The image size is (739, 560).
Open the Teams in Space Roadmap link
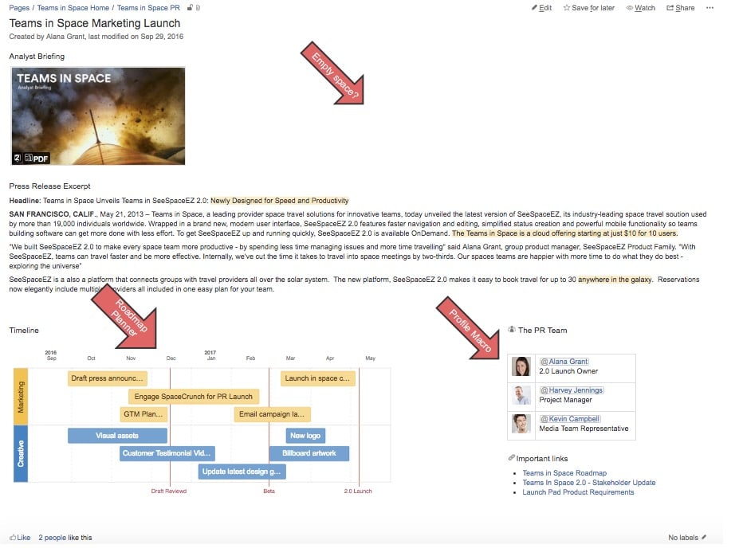(x=564, y=473)
